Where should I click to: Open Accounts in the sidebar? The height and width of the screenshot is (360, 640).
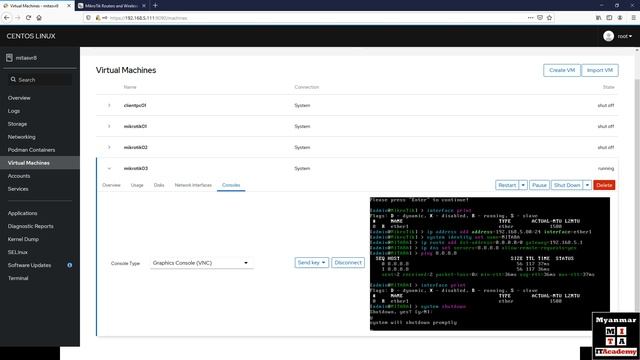19,176
